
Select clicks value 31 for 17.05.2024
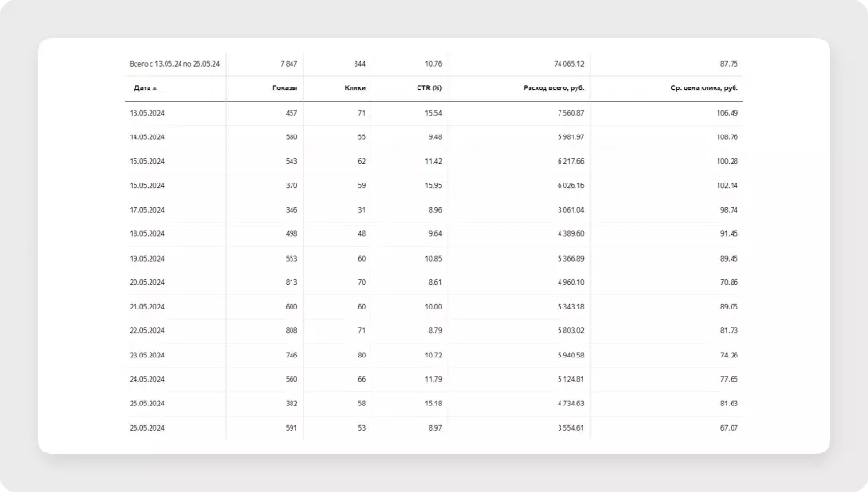361,210
